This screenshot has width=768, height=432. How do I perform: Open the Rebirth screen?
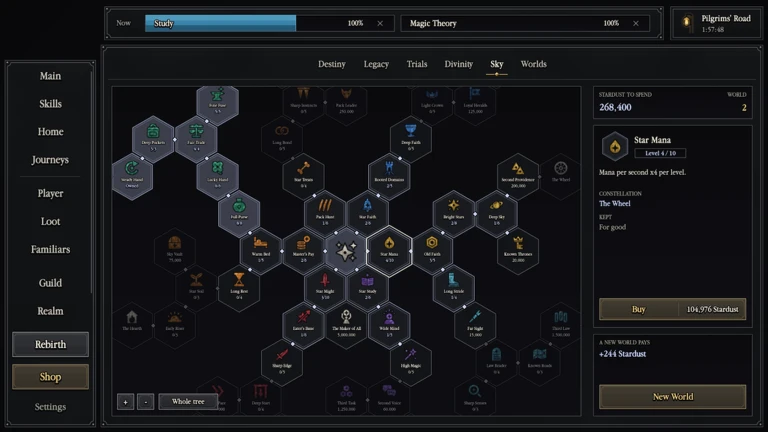click(x=50, y=344)
